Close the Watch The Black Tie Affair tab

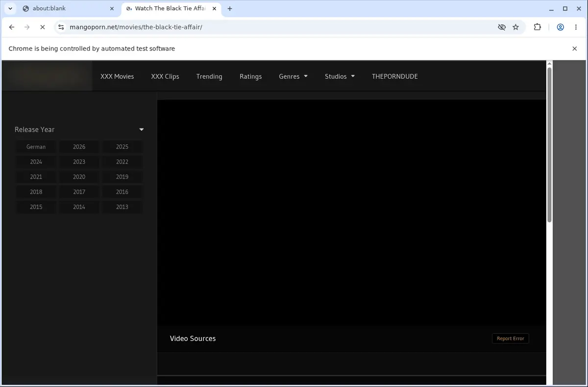point(215,8)
